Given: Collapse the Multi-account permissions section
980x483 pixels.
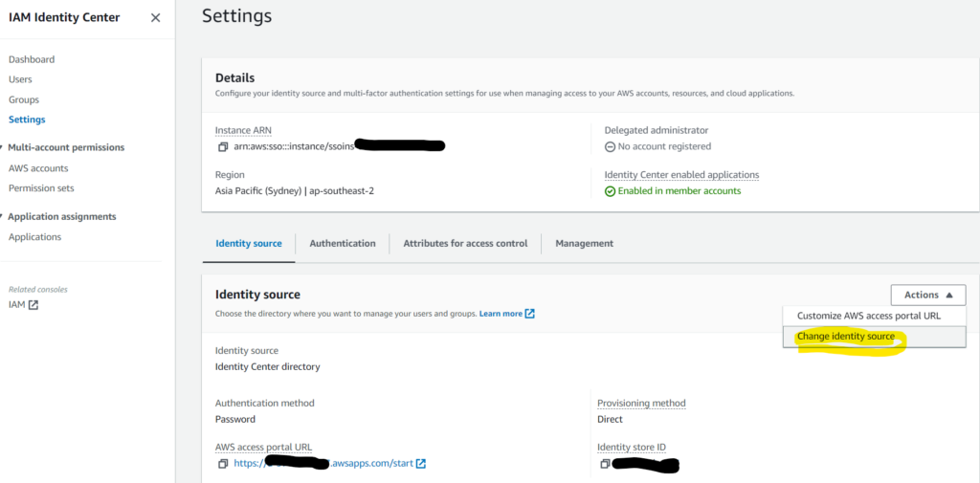Looking at the screenshot, I should pos(3,147).
